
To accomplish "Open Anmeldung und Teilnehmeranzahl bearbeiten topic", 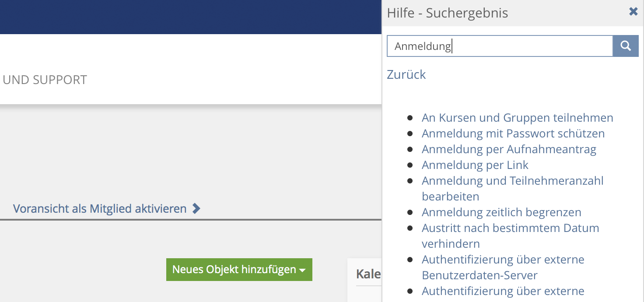I will (512, 181).
